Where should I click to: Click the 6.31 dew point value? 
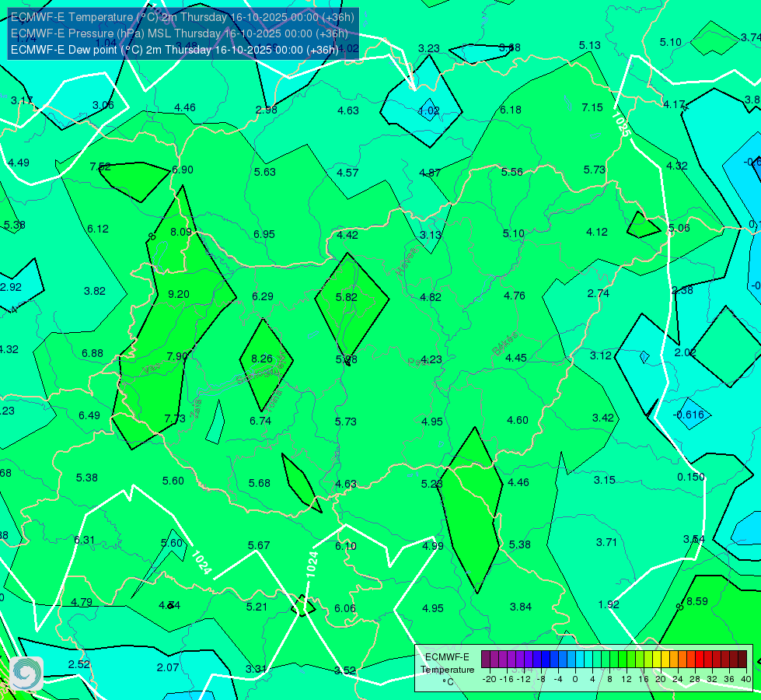point(85,541)
